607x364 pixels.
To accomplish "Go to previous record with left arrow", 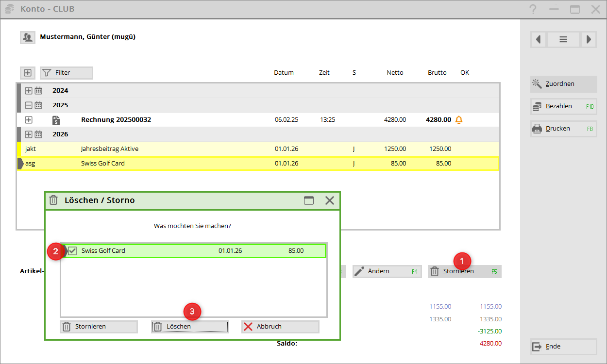I will [539, 39].
